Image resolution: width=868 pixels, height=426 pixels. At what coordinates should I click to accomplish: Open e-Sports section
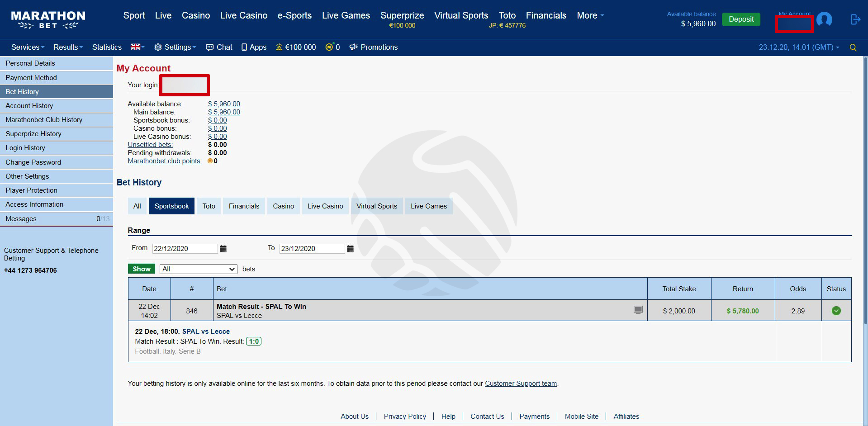(294, 15)
